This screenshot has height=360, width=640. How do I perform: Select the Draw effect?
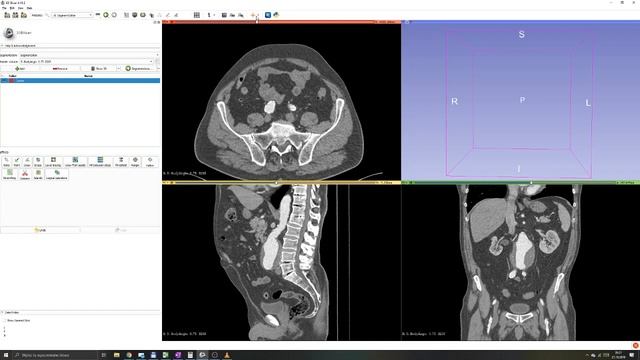[27, 162]
